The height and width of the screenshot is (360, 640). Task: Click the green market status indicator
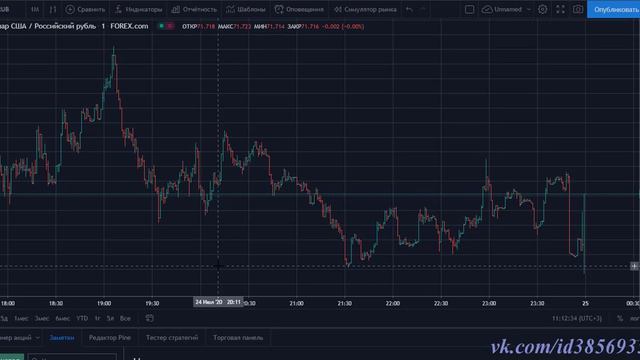[162, 26]
